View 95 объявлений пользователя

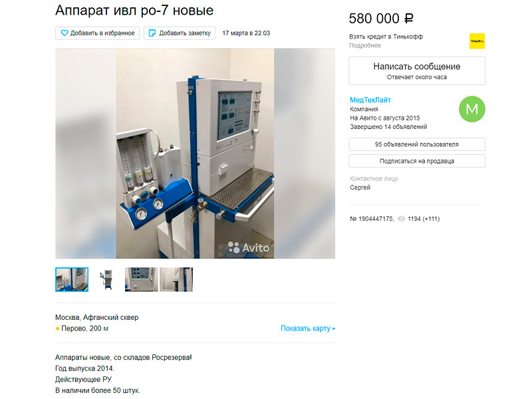[417, 144]
